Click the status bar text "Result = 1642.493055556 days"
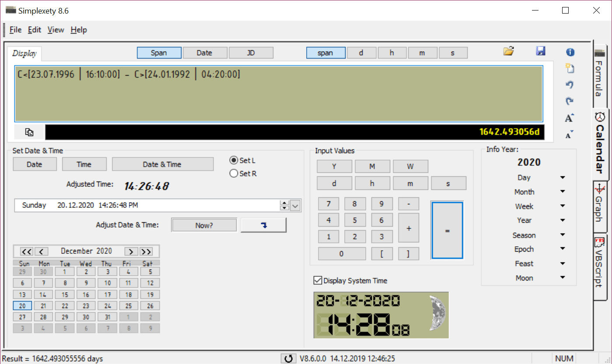 click(52, 359)
